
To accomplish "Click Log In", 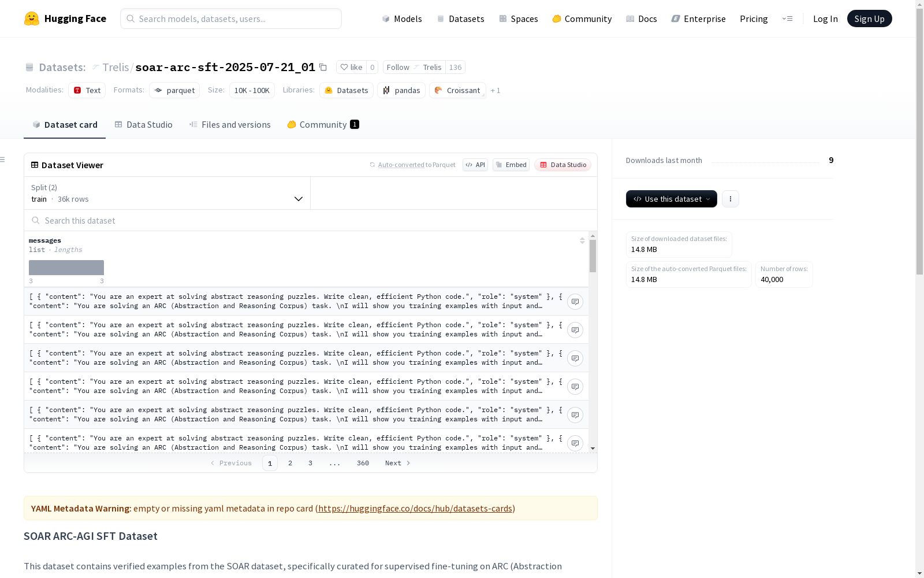I will point(825,18).
